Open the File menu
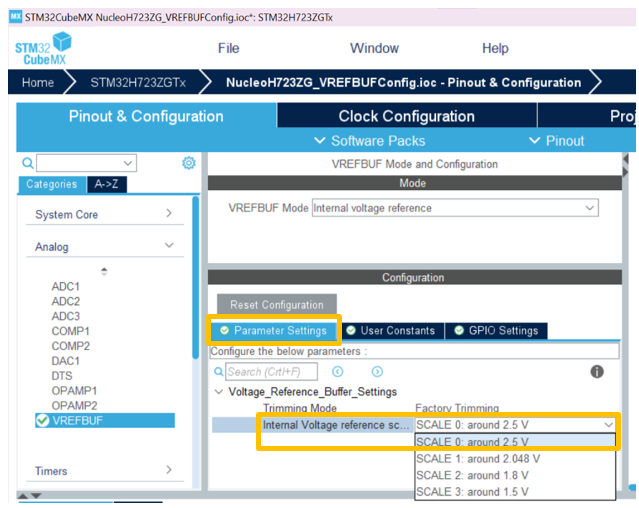 click(229, 48)
